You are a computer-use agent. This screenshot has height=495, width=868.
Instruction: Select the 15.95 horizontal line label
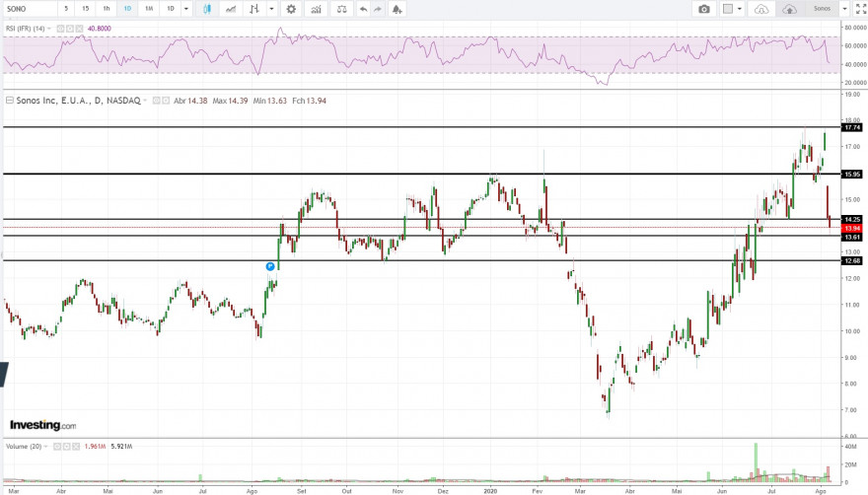click(x=852, y=175)
